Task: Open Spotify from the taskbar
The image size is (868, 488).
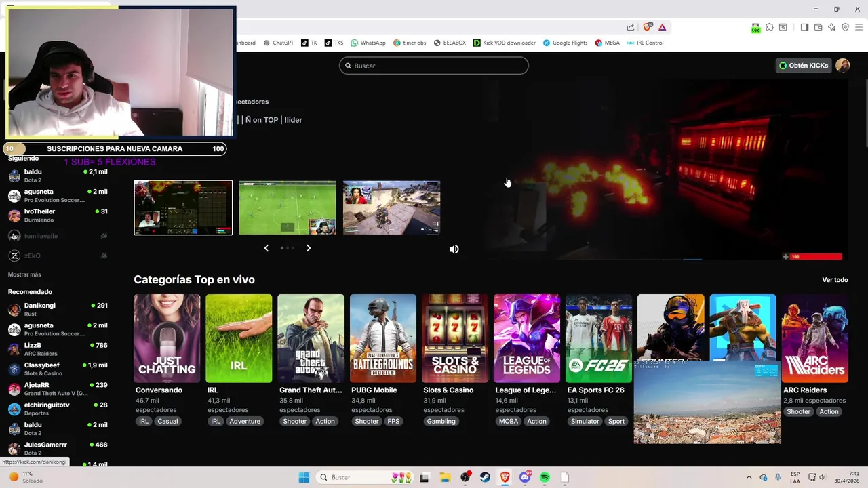Action: tap(545, 477)
